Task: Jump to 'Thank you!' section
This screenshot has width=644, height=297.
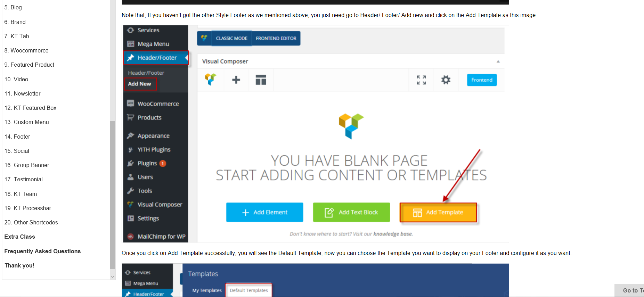Action: click(x=19, y=265)
